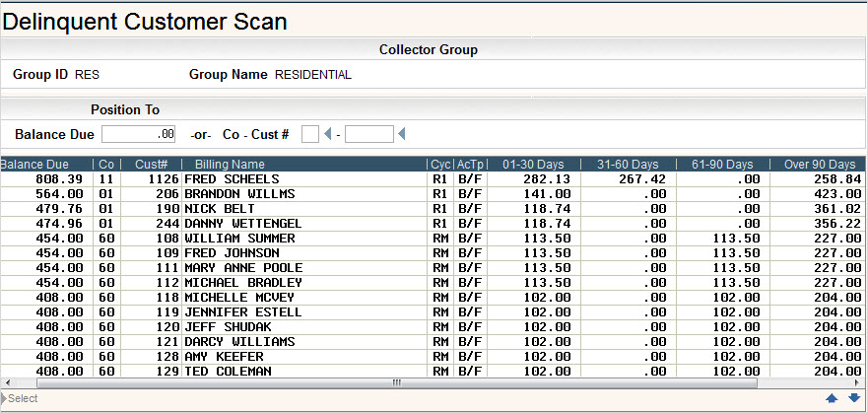Click the page up arrow icon
The height and width of the screenshot is (413, 868).
click(x=832, y=398)
